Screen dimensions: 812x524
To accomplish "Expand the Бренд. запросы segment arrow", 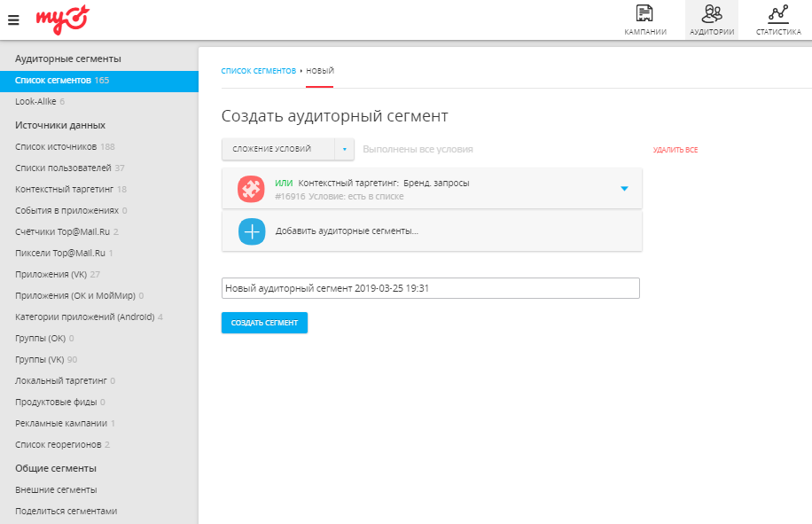I will (624, 189).
